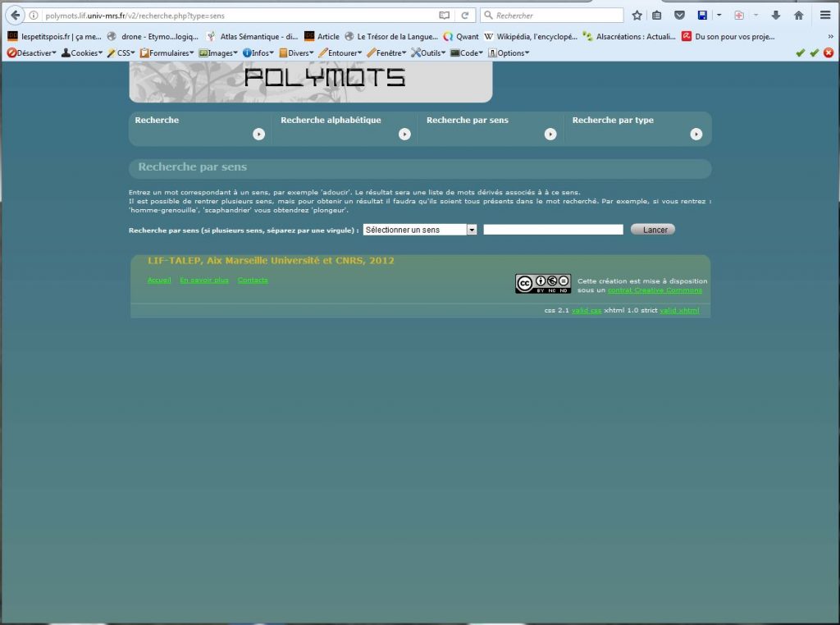Reload the page with the refresh icon
This screenshot has height=625, width=840.
[x=464, y=16]
